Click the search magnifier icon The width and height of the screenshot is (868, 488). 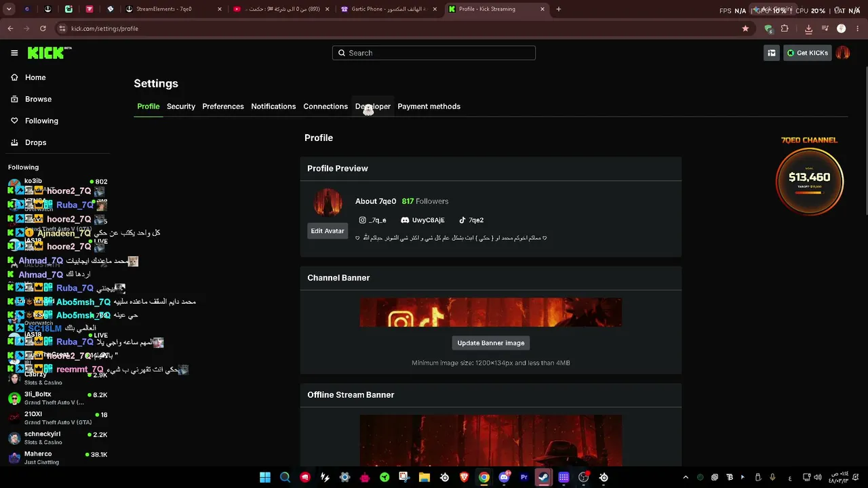coord(342,53)
